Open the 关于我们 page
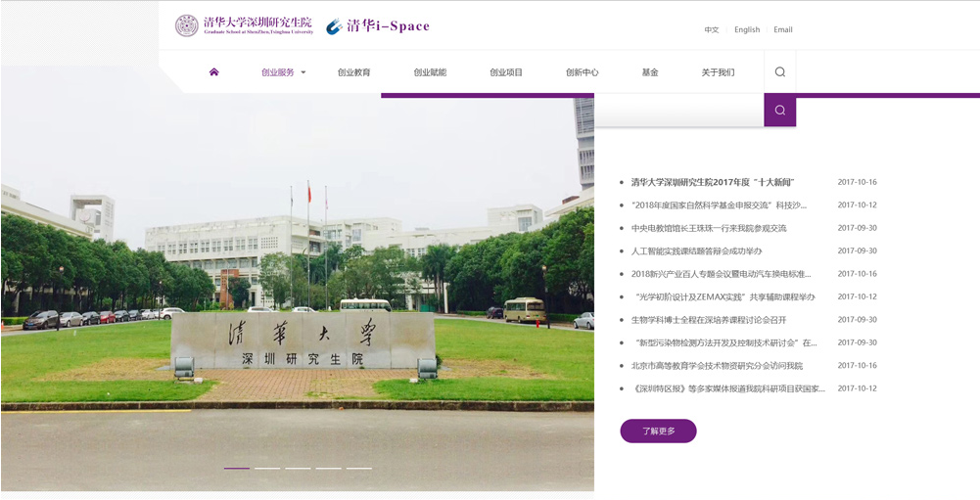Viewport: 980px width, 500px height. 718,72
